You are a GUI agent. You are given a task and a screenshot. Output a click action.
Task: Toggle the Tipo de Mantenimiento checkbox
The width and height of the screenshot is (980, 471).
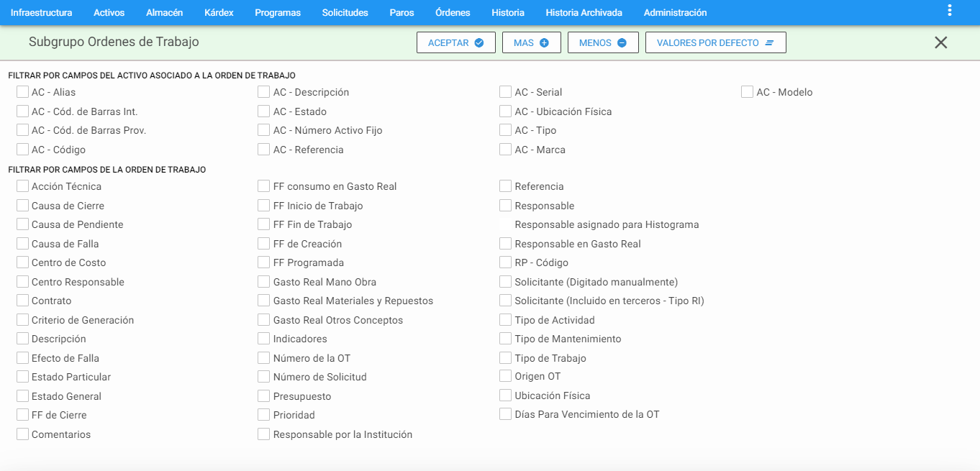pos(506,339)
